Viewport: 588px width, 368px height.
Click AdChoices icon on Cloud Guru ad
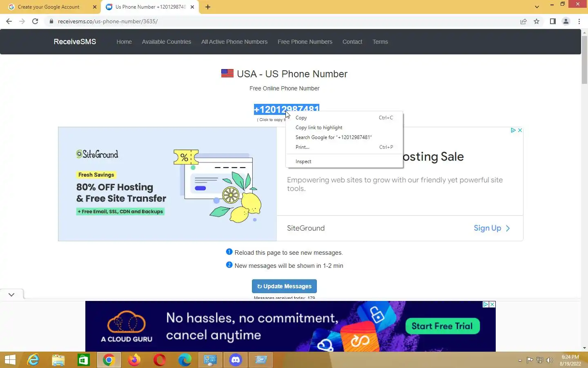(x=486, y=304)
